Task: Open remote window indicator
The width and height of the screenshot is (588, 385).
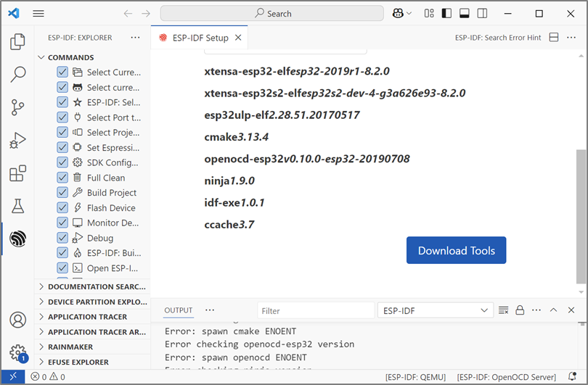Action: [13, 376]
